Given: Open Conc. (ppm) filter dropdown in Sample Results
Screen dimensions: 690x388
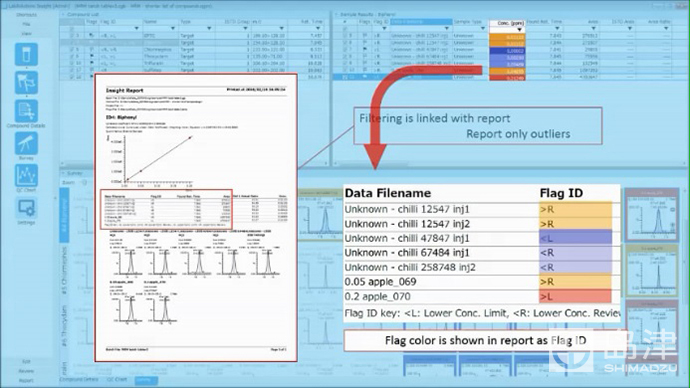Looking at the screenshot, I should tap(520, 29).
